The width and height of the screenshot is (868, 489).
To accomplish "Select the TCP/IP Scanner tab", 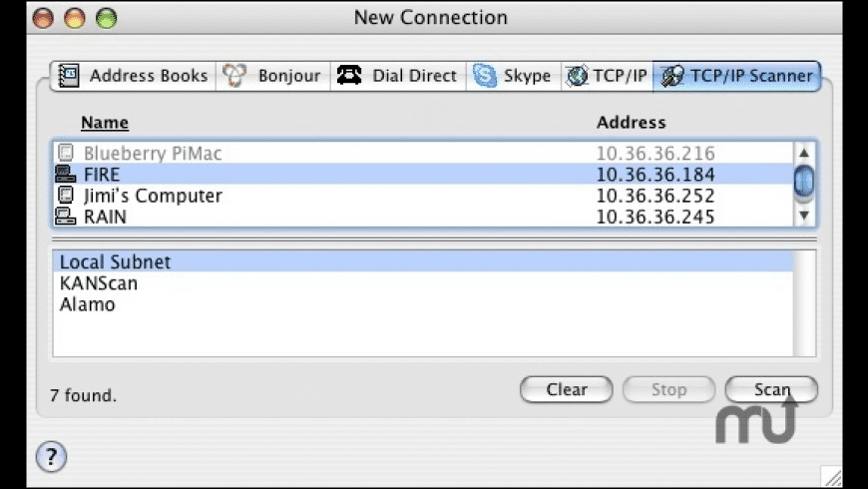I will 737,76.
